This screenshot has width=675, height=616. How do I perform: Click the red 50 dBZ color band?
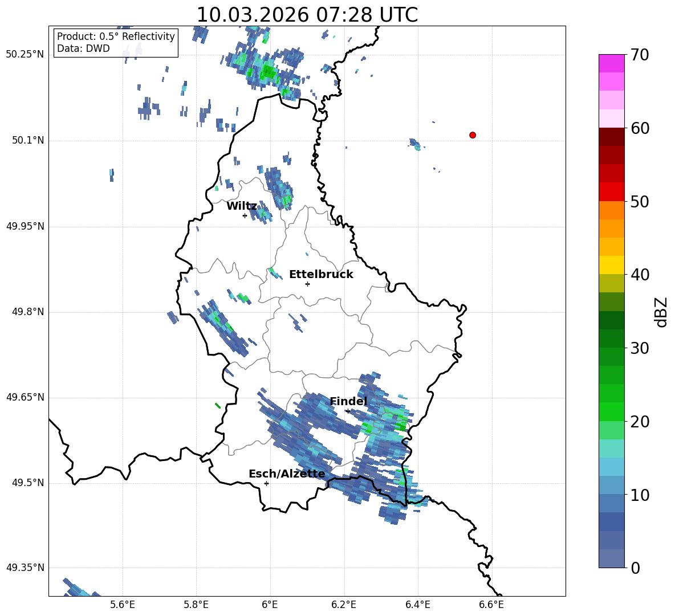[612, 192]
